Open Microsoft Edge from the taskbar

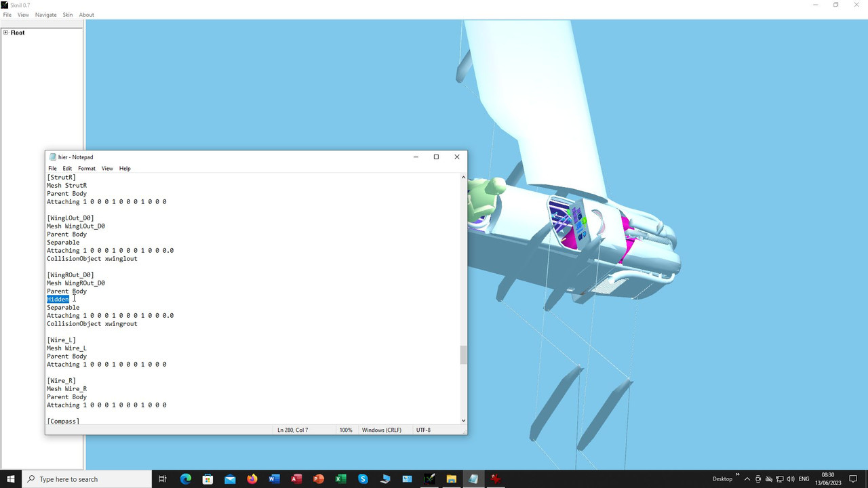[185, 479]
